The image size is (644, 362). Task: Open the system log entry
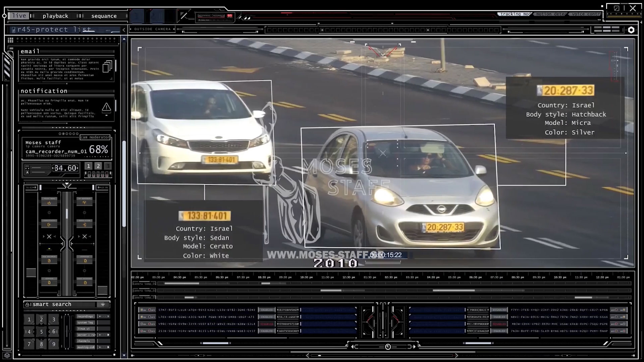point(85,322)
